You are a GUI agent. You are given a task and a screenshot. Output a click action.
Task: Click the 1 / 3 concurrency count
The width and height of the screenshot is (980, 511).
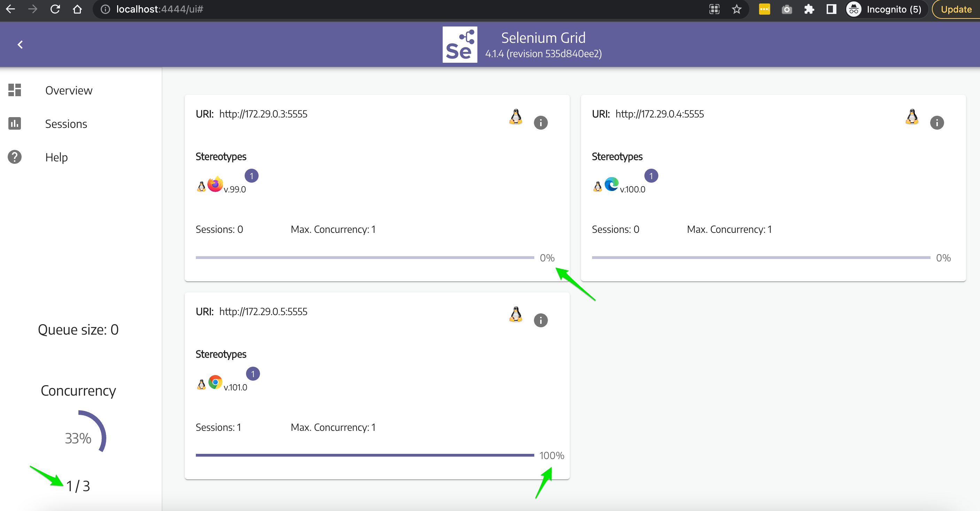click(x=78, y=486)
